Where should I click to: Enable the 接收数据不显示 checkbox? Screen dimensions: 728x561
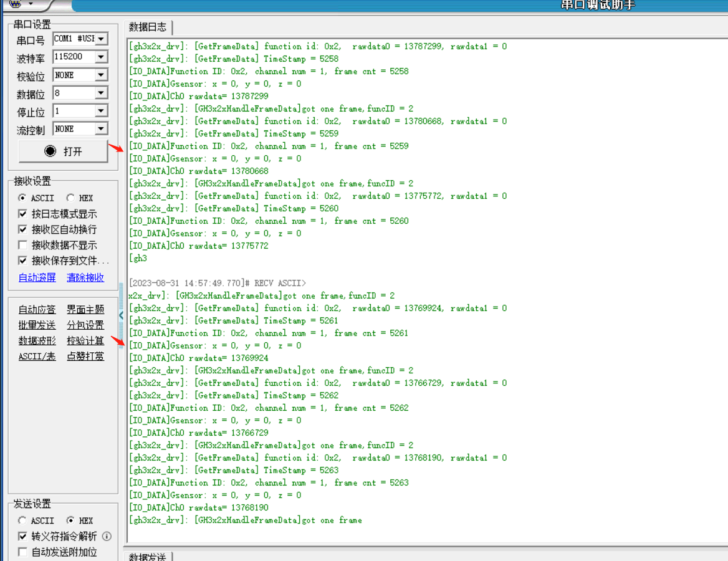tap(23, 245)
